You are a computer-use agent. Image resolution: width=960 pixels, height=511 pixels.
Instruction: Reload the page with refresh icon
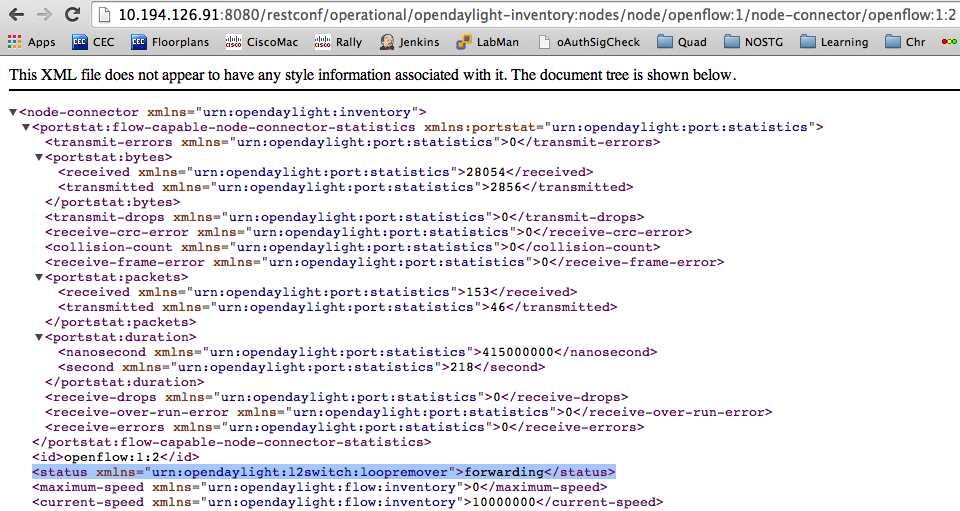click(x=72, y=14)
